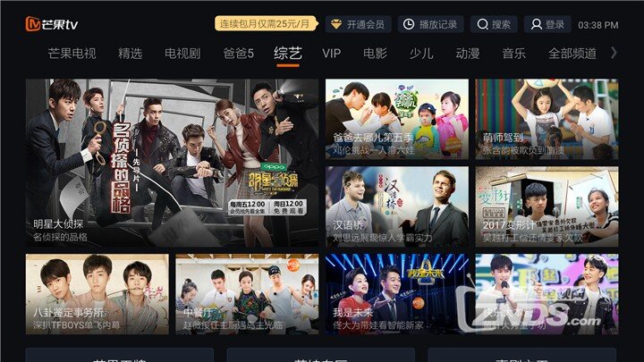644x362 pixels.
Task: Open the 明星大侦探 featured banner
Action: [172, 163]
